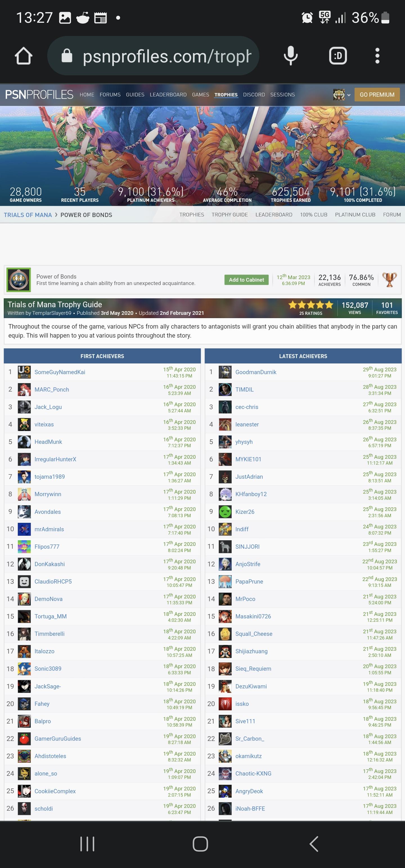Open the browser tab switcher icon

[337, 56]
